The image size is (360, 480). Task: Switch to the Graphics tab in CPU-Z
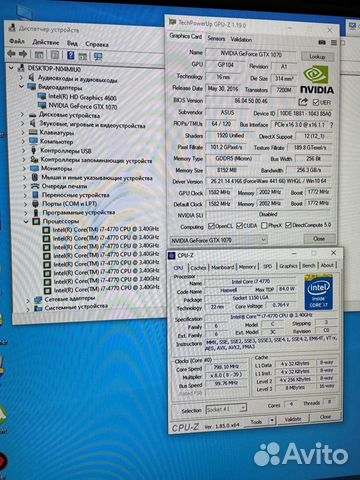click(288, 266)
